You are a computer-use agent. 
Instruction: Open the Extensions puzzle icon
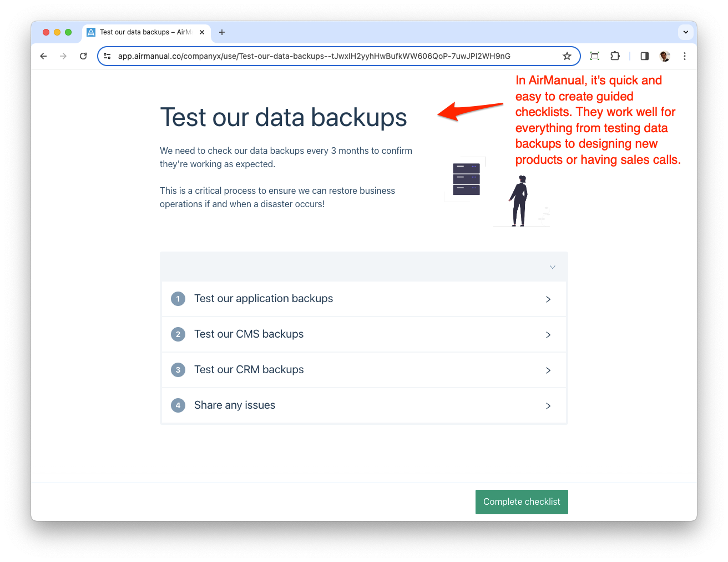click(x=615, y=56)
